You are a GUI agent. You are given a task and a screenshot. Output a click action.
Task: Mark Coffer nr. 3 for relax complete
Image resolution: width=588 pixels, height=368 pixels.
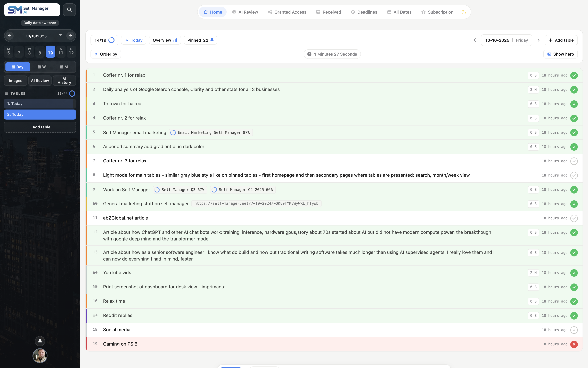(574, 161)
